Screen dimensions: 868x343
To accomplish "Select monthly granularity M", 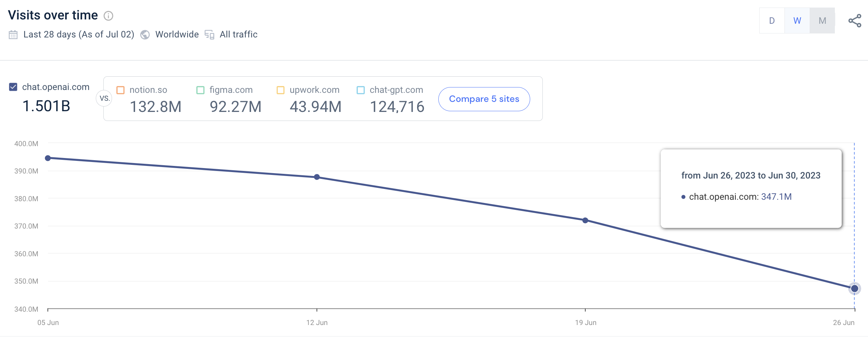I will (822, 21).
